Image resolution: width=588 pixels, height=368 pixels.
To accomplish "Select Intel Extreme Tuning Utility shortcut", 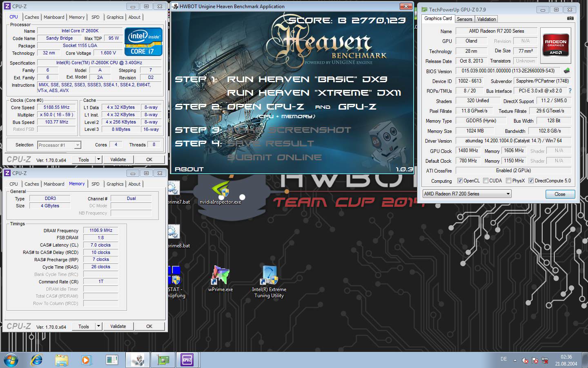I will point(269,282).
